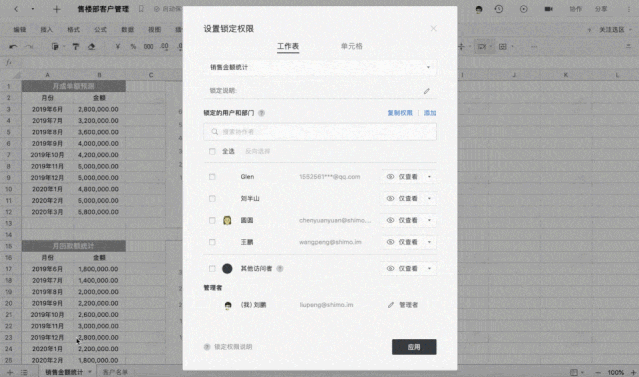Add a new sheet with plus icon

tap(10, 372)
